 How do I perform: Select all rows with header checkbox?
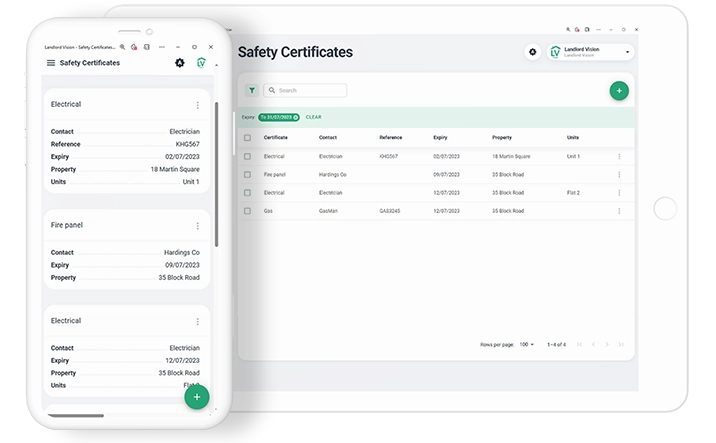click(247, 137)
